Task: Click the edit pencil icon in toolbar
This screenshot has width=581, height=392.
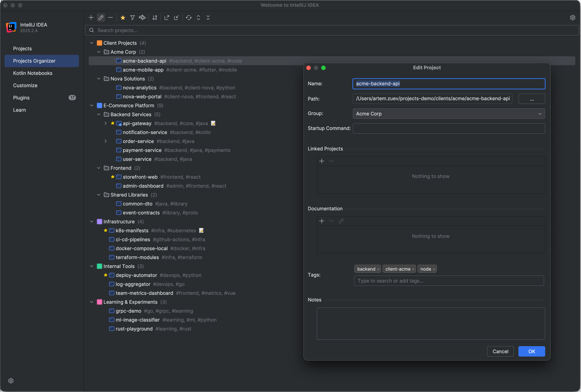Action: 101,17
